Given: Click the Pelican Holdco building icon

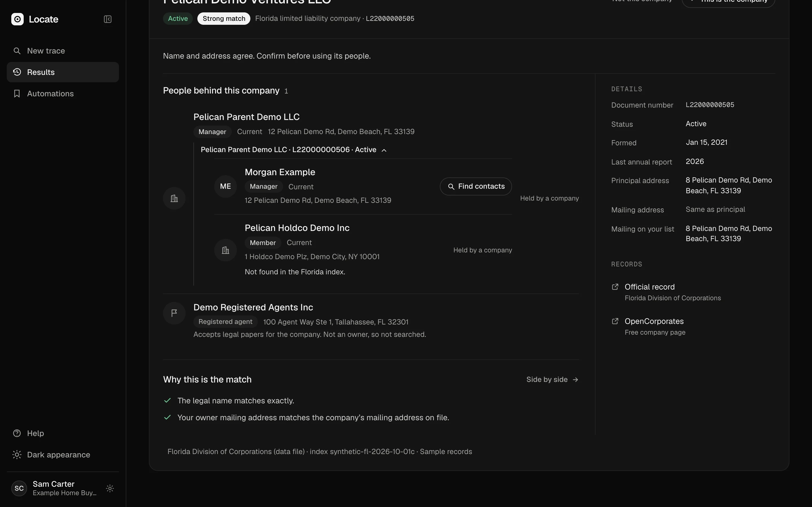Looking at the screenshot, I should coord(226,250).
